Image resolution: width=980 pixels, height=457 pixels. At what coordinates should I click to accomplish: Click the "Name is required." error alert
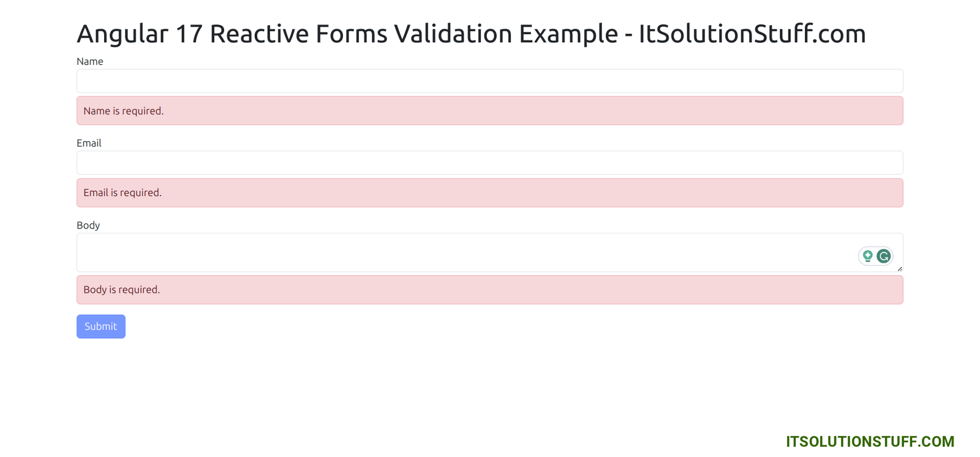tap(489, 111)
